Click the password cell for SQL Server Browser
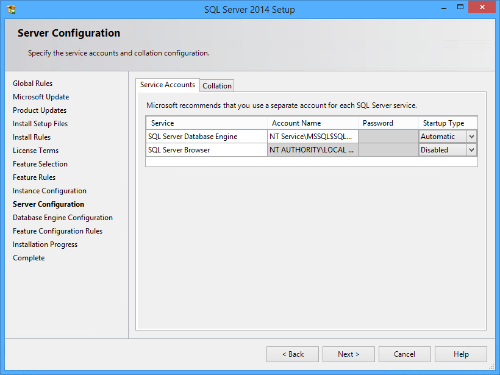Screen dimensions: 500x375 388,150
